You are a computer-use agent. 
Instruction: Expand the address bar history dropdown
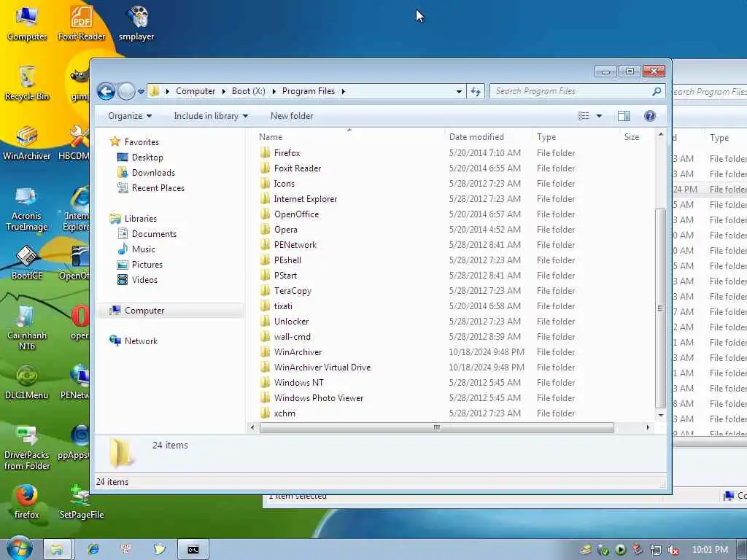[459, 91]
